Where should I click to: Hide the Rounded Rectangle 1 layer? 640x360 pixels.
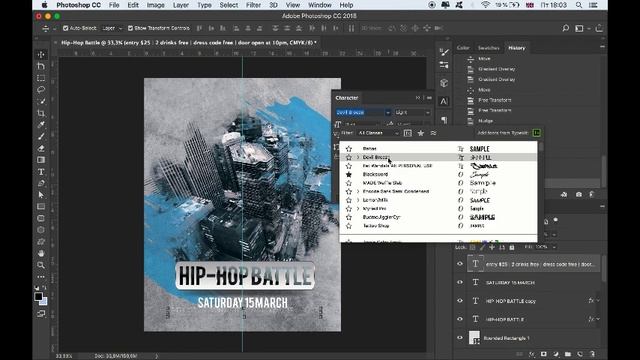pyautogui.click(x=460, y=338)
